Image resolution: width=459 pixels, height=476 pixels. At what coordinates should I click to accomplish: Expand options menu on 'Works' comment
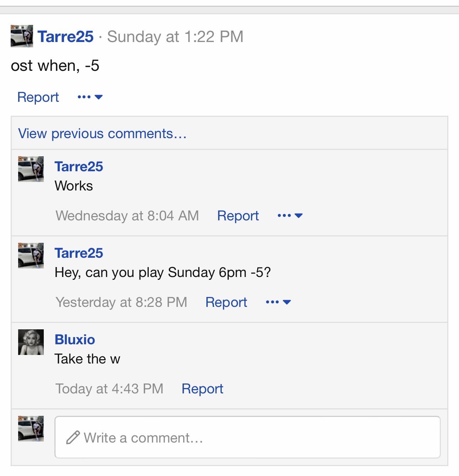tap(290, 216)
